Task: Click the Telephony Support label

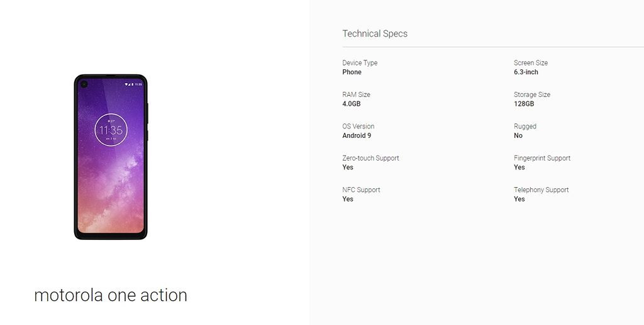Action: (x=541, y=190)
